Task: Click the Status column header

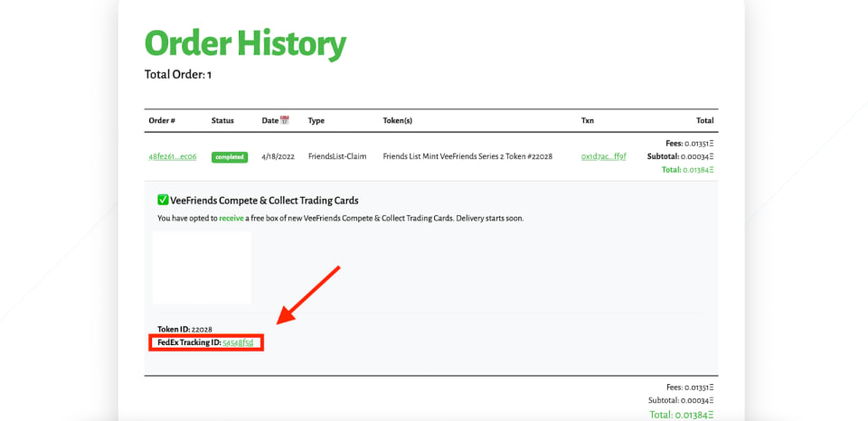Action: (222, 120)
